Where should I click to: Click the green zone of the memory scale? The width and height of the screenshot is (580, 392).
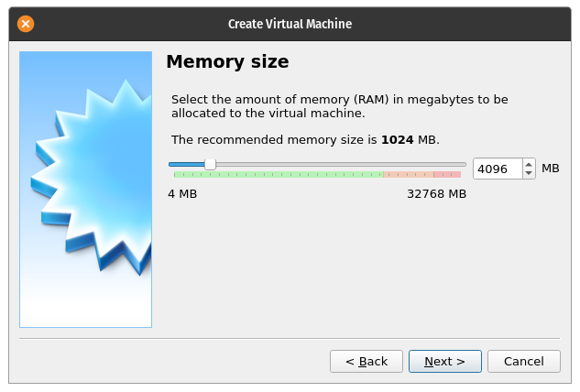[279, 174]
